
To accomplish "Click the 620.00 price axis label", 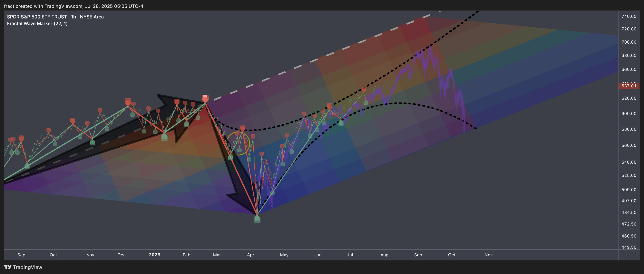I will tap(629, 98).
